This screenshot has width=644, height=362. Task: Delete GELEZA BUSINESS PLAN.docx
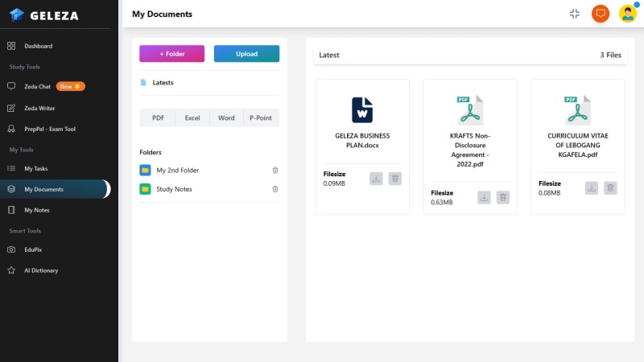(394, 179)
